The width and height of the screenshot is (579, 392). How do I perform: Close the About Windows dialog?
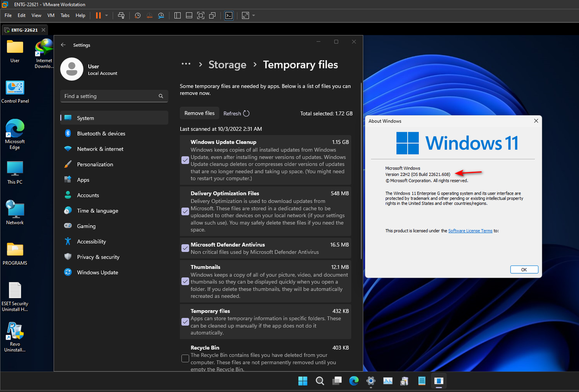tap(536, 121)
